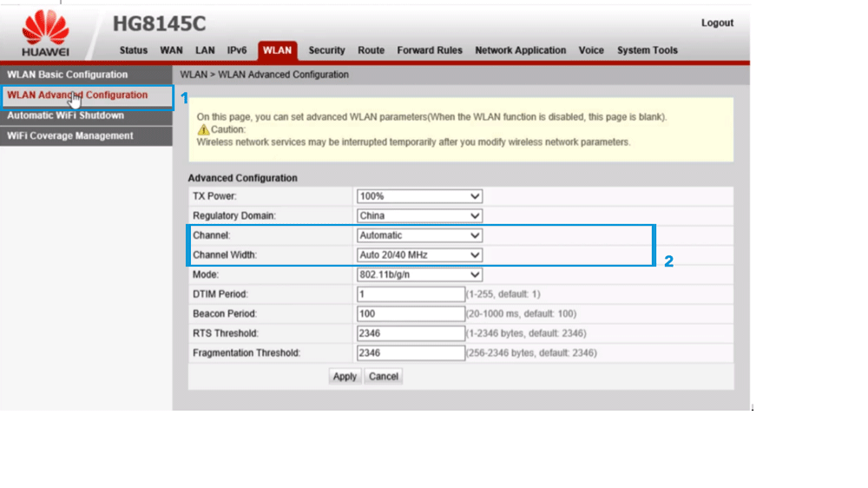Select the WLAN tab
The height and width of the screenshot is (488, 868).
coord(278,50)
